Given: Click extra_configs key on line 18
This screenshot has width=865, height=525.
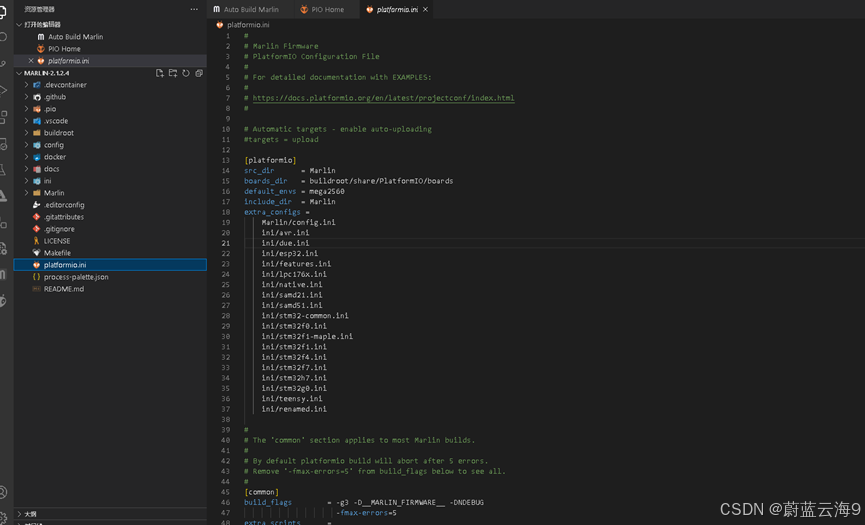Looking at the screenshot, I should coord(273,212).
